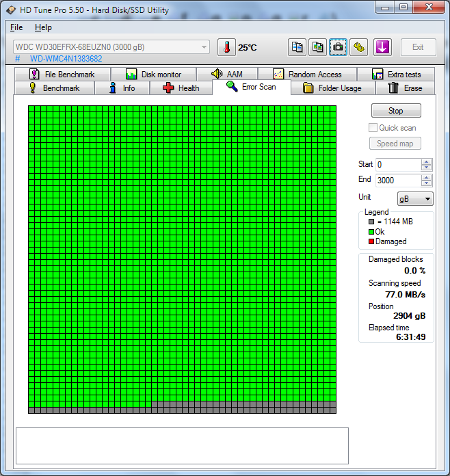Click the purple down-arrow toolbar icon

pyautogui.click(x=382, y=47)
